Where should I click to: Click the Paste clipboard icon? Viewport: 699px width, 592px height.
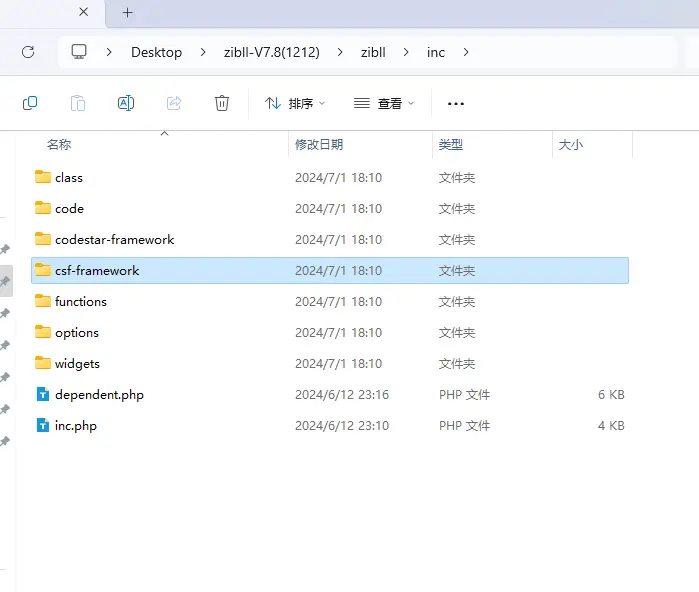coord(78,103)
